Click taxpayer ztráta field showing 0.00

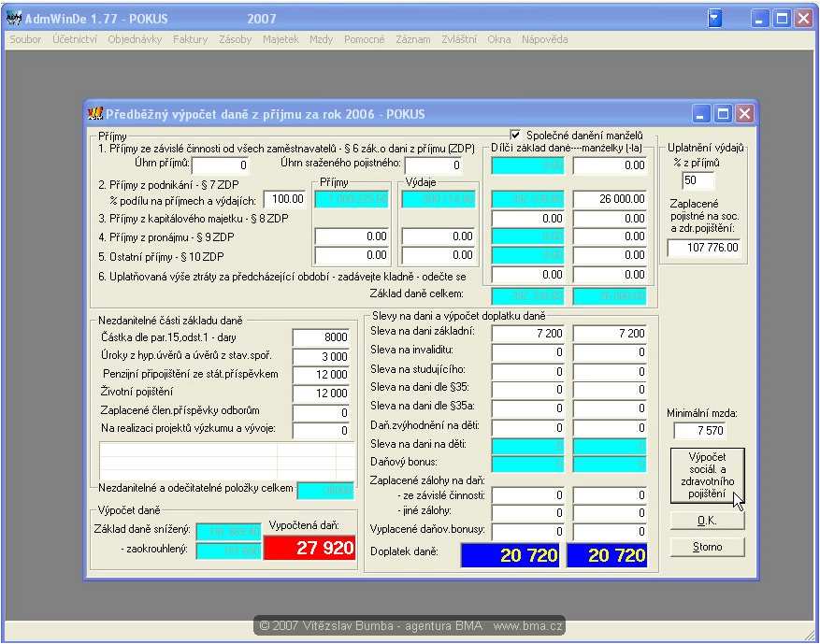[528, 275]
